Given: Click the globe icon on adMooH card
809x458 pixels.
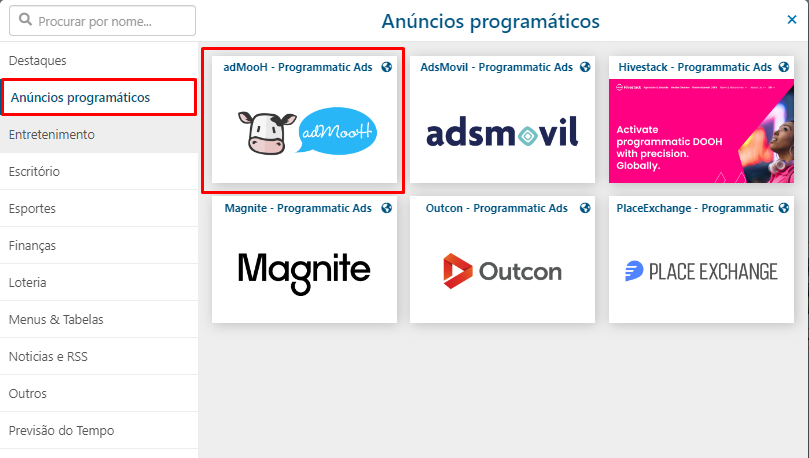Looking at the screenshot, I should point(386,67).
